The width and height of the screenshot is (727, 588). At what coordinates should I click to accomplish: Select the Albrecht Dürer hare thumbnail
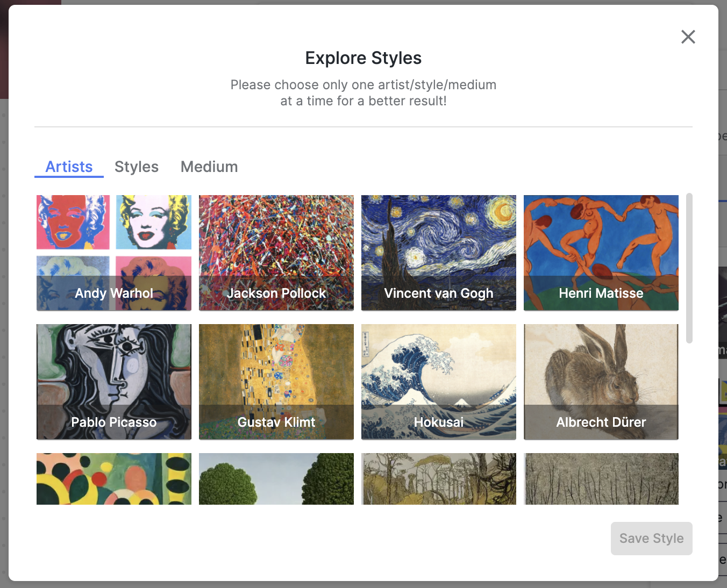click(601, 382)
